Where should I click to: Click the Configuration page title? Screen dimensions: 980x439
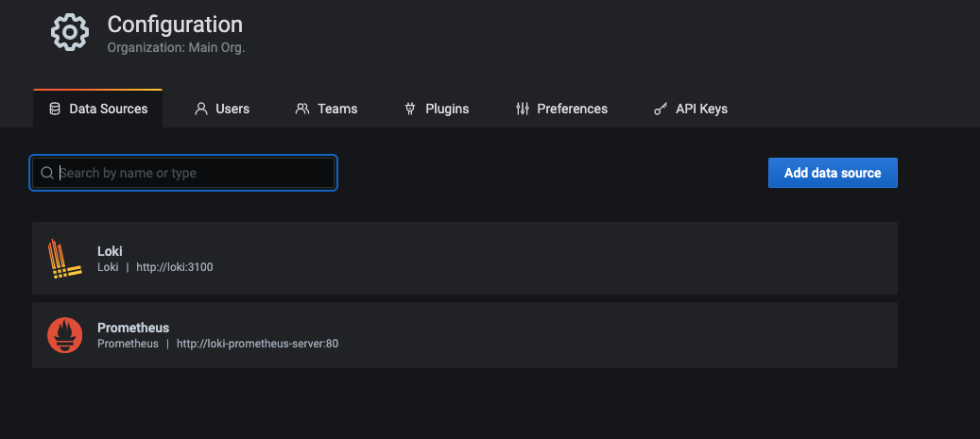[x=175, y=25]
